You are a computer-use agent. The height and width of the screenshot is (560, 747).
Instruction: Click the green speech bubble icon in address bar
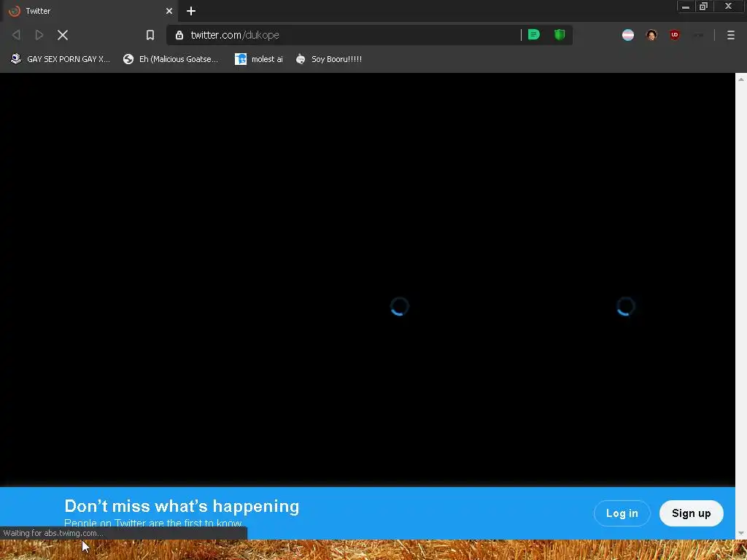click(533, 34)
